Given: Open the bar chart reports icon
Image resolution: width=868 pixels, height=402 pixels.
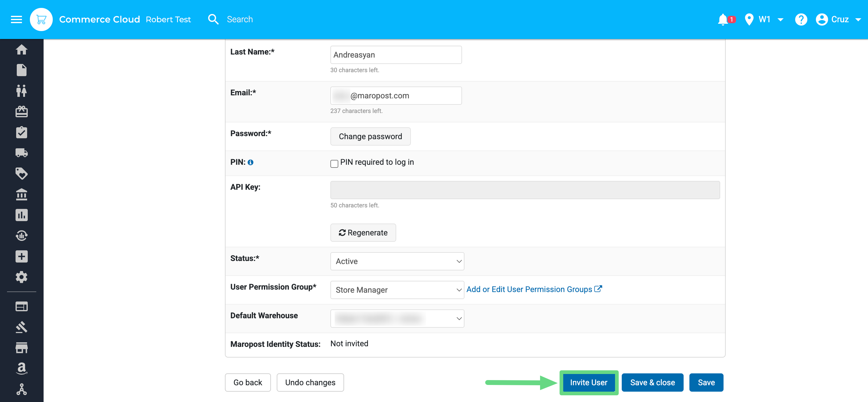Looking at the screenshot, I should 22,215.
